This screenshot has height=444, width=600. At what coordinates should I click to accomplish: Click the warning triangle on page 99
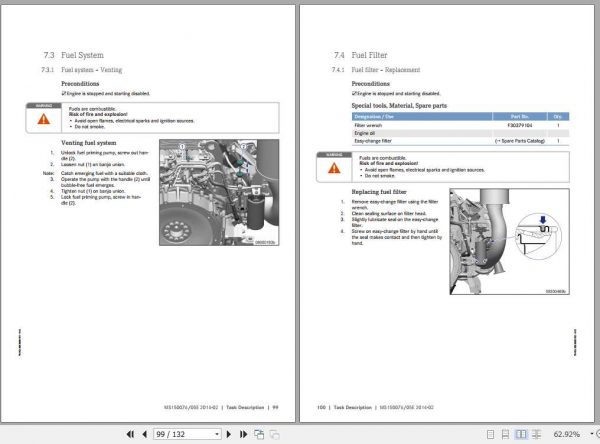pyautogui.click(x=44, y=119)
